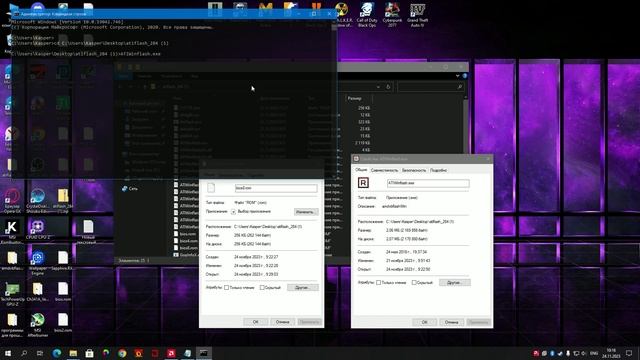Open Microsoft Store from the taskbar
Image resolution: width=640 pixels, height=360 pixels.
[89, 353]
